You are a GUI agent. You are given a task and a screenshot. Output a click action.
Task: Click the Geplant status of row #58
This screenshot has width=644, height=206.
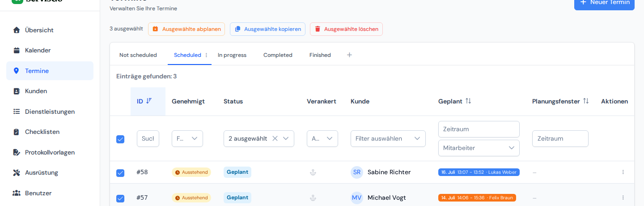(x=237, y=172)
